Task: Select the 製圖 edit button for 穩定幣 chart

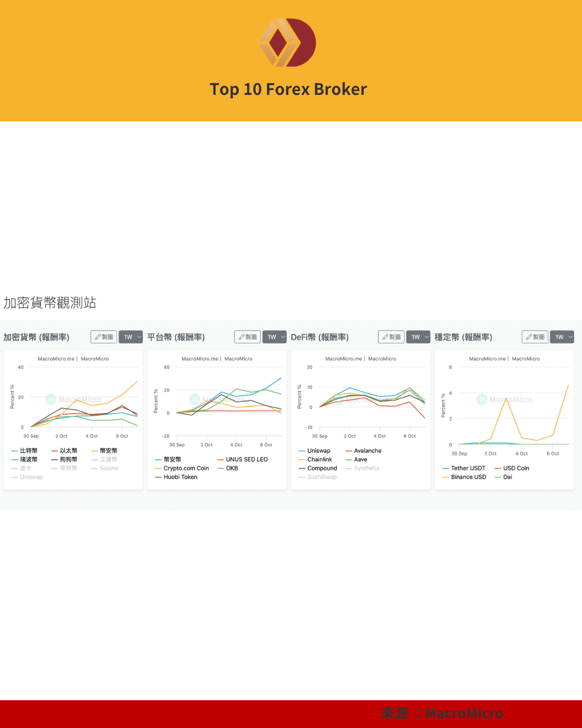Action: (x=535, y=337)
